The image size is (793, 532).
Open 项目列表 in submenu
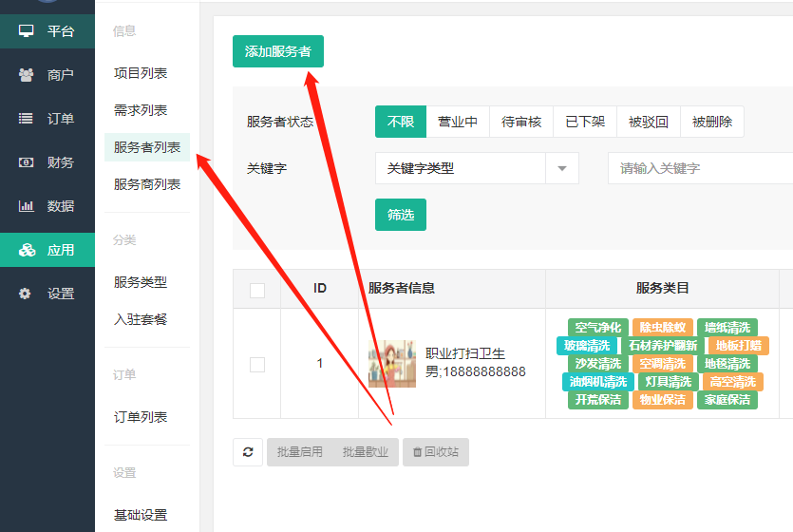tap(141, 73)
